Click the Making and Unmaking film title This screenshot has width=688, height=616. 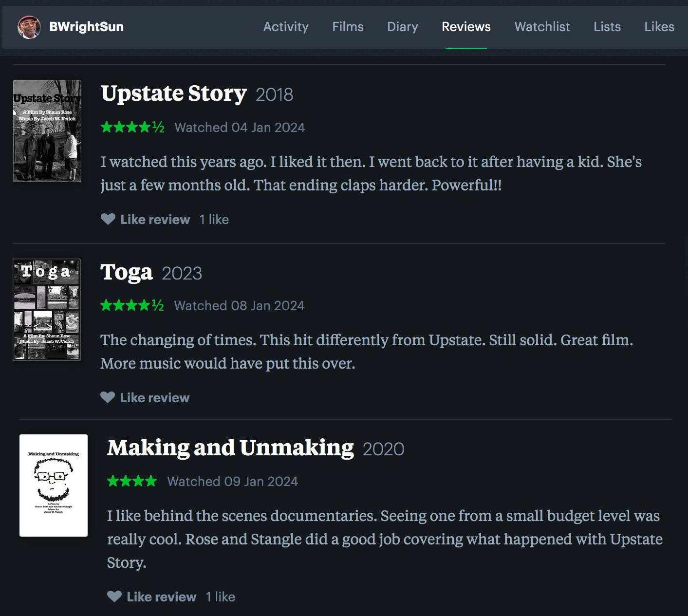point(230,448)
